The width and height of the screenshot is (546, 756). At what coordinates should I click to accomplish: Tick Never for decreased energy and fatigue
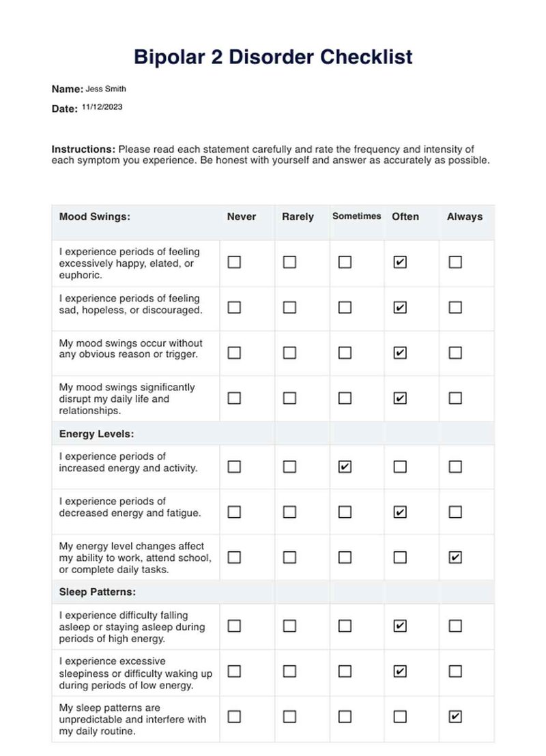(234, 512)
